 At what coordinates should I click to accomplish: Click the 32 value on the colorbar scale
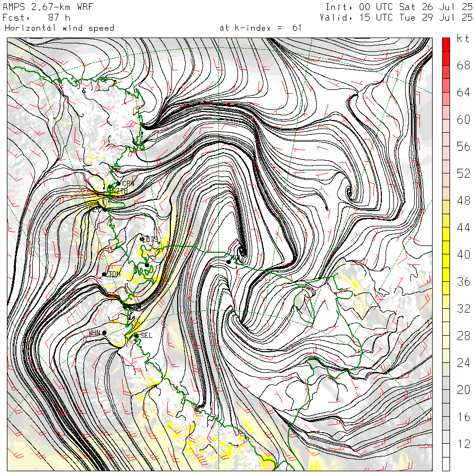click(x=463, y=309)
